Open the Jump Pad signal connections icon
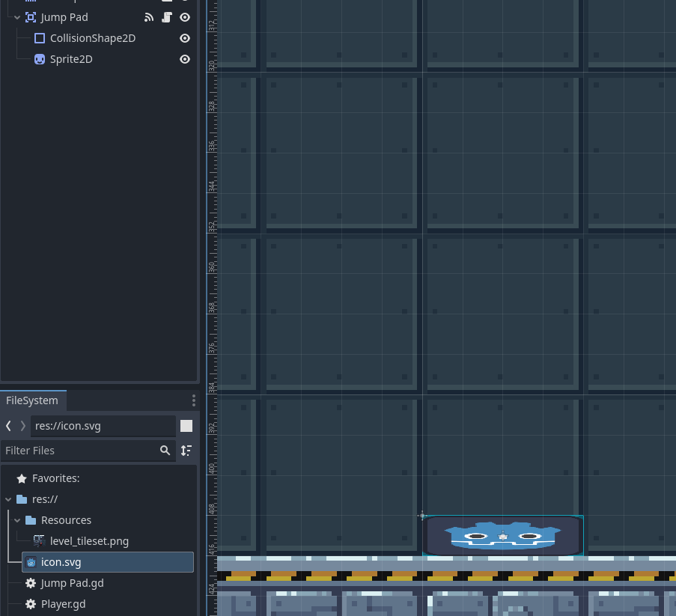The width and height of the screenshot is (676, 616). [149, 17]
